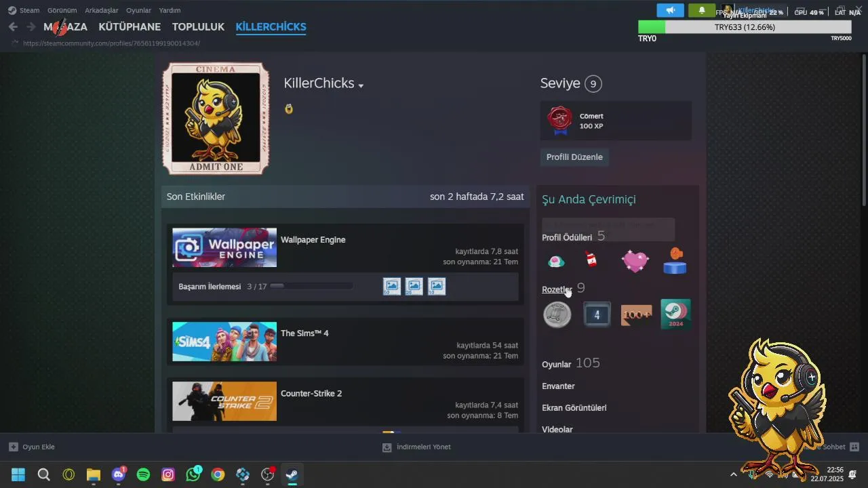Click the Profil Ödülleri link

point(567,237)
